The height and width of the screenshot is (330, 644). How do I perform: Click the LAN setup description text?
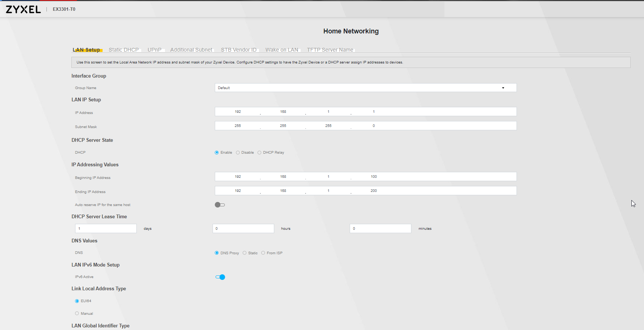pos(240,62)
